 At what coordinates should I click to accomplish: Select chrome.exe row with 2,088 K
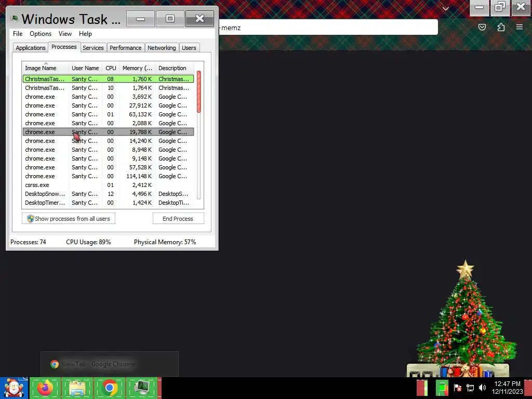point(108,123)
